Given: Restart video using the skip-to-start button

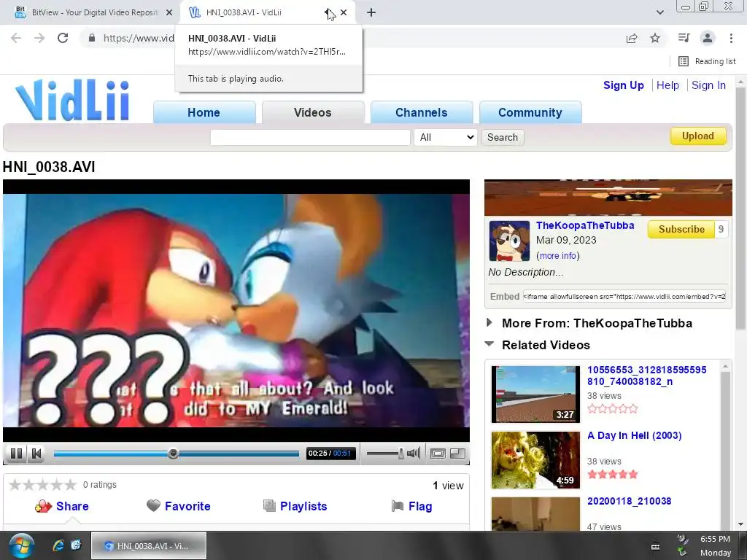Looking at the screenshot, I should tap(36, 454).
